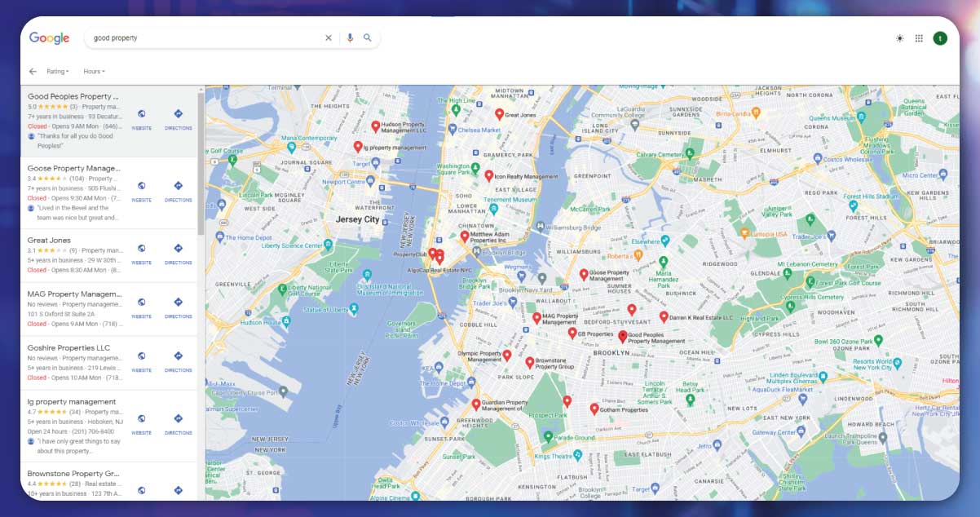Click the Washington Square Park marker
The width and height of the screenshot is (980, 517).
point(476,169)
